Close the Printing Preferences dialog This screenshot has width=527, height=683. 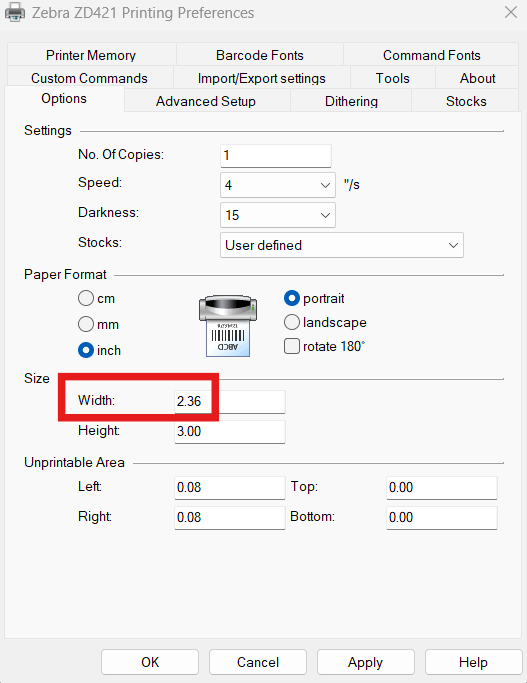click(x=511, y=12)
